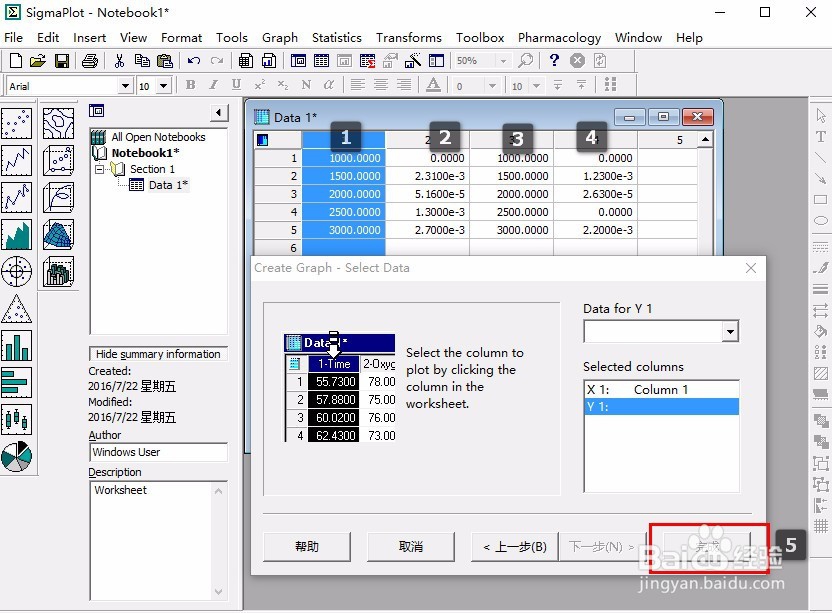Click the Description text area
Viewport: 832px width, 613px height.
tap(158, 541)
